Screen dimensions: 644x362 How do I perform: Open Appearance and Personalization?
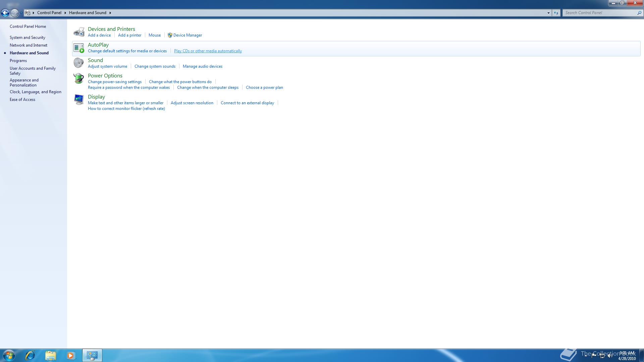click(x=24, y=82)
